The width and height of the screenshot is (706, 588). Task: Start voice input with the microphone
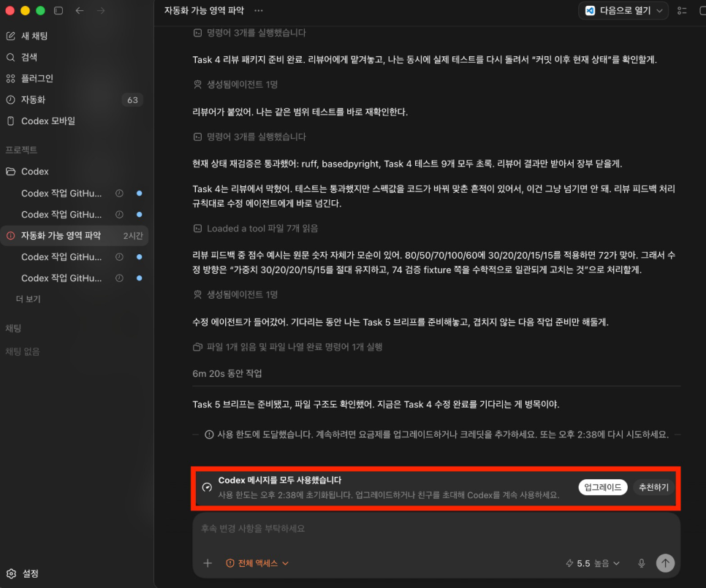tap(642, 563)
